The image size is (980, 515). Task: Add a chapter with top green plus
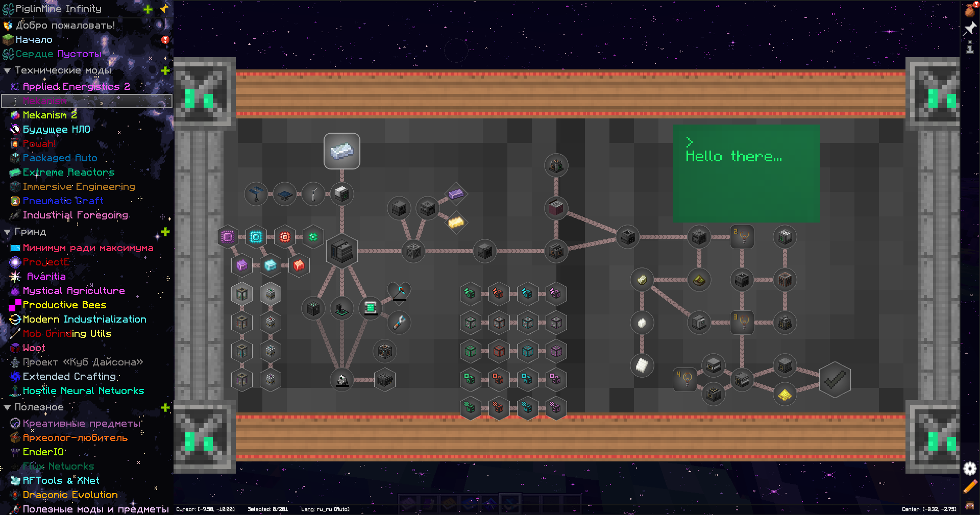[x=148, y=9]
